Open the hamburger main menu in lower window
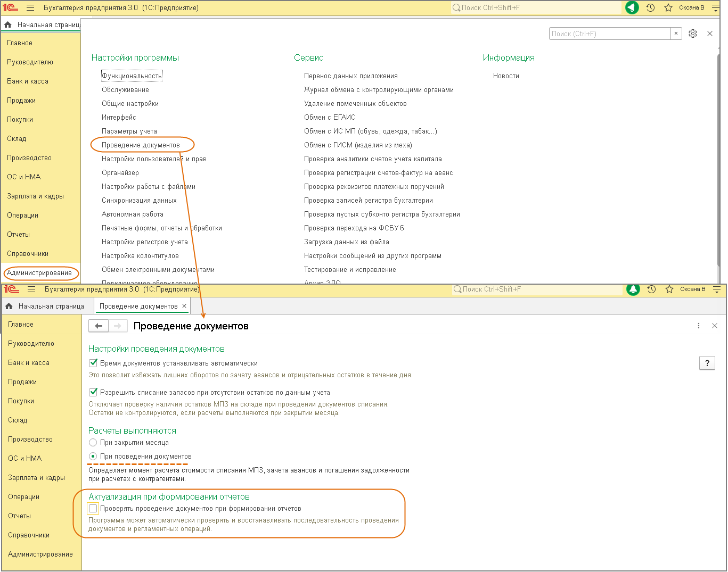728x572 pixels. coord(31,289)
